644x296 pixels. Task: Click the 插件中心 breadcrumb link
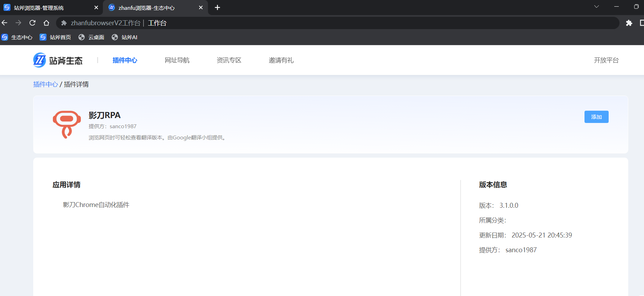click(x=45, y=84)
